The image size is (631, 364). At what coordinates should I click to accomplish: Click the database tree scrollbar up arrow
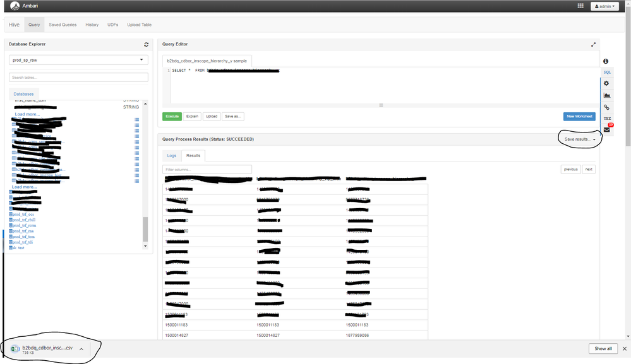(x=145, y=103)
